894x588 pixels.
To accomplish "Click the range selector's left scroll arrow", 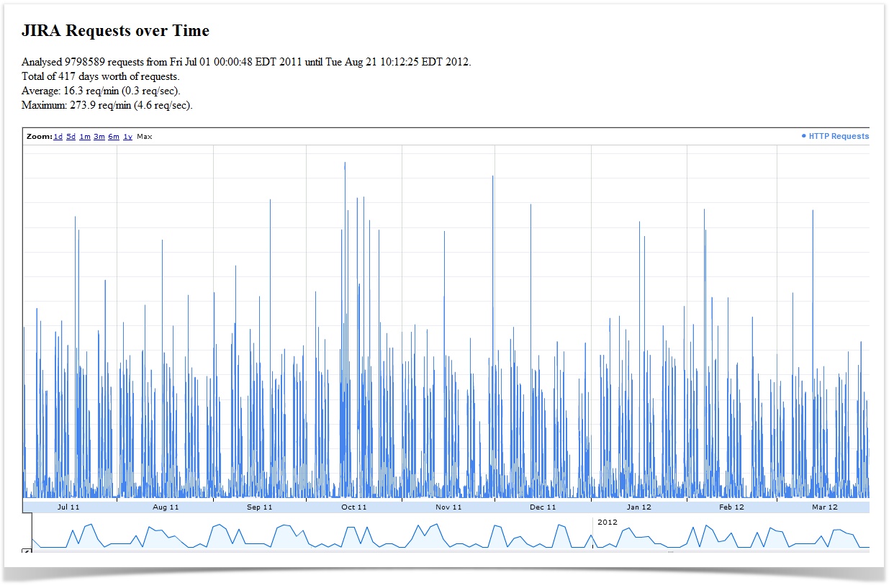I will pyautogui.click(x=27, y=552).
